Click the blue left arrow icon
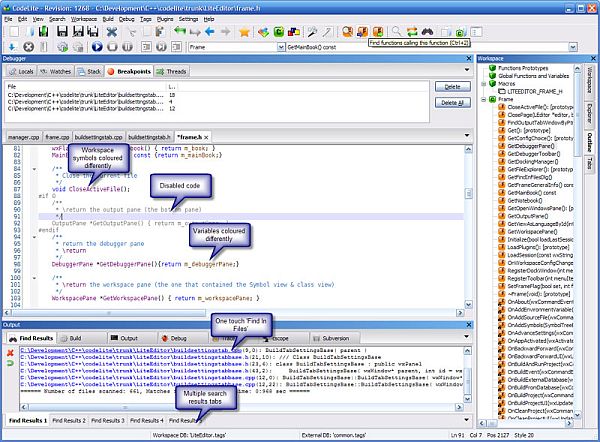The width and height of the screenshot is (600, 442). point(209,32)
